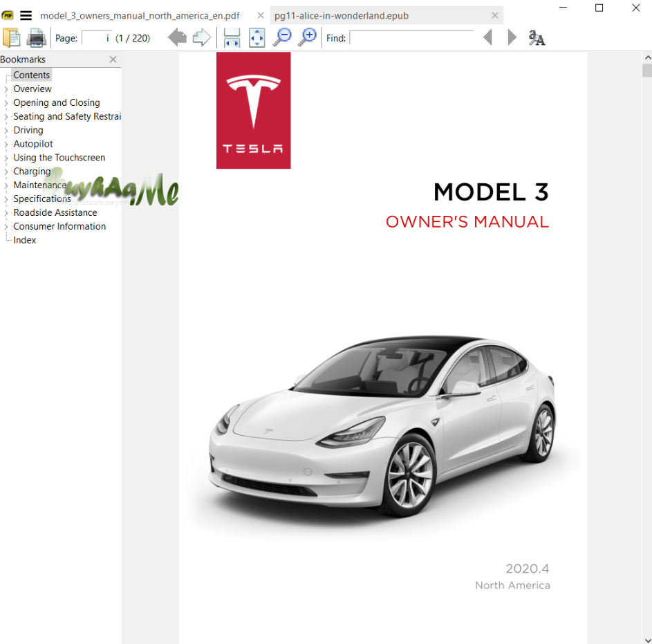Select Fit Width continuous view icon

point(232,37)
